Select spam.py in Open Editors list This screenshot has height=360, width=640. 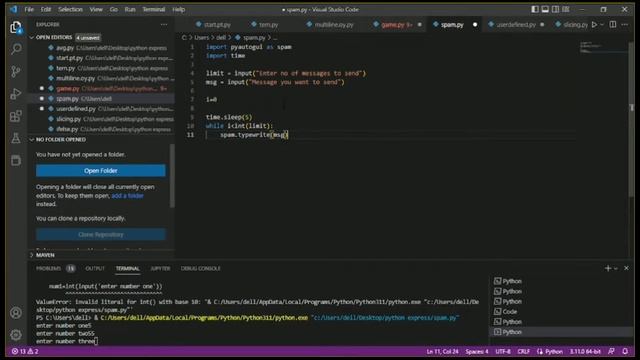click(101, 99)
